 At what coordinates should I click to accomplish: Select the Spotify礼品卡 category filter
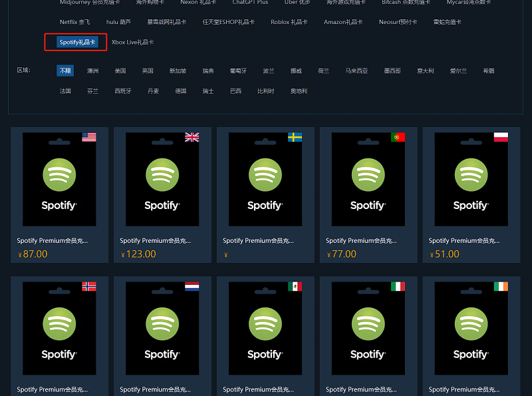pos(77,42)
